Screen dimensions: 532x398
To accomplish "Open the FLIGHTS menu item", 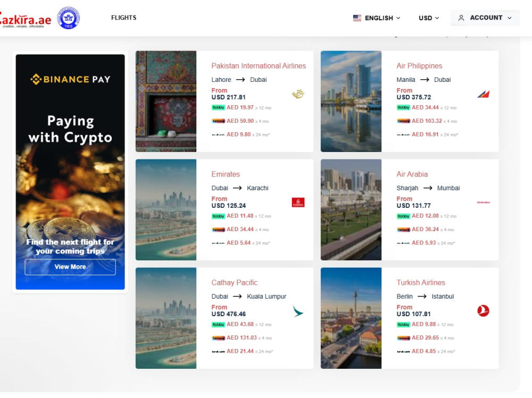I will [123, 18].
